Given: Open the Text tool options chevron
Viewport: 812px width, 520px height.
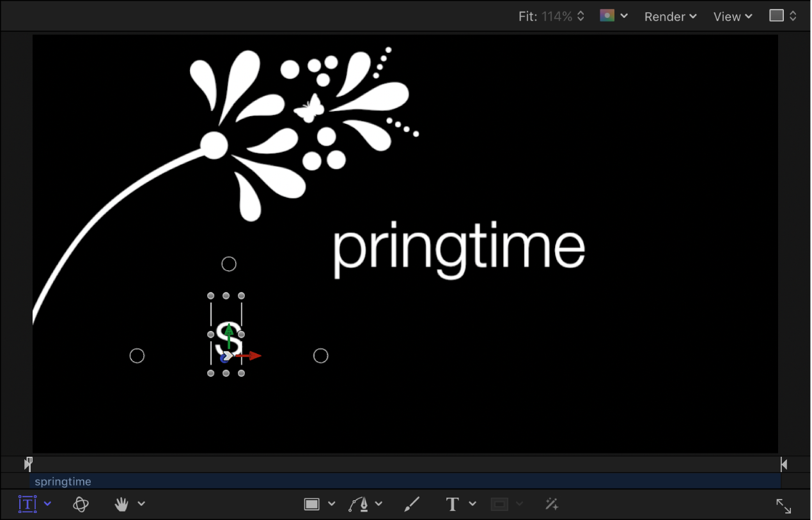Looking at the screenshot, I should (472, 504).
